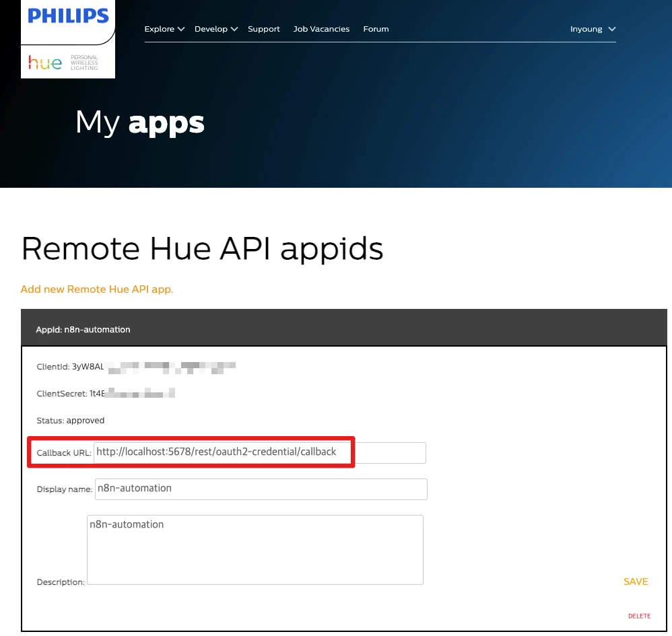Viewport: 672px width, 636px height.
Task: Visit the Forum link
Action: [376, 29]
